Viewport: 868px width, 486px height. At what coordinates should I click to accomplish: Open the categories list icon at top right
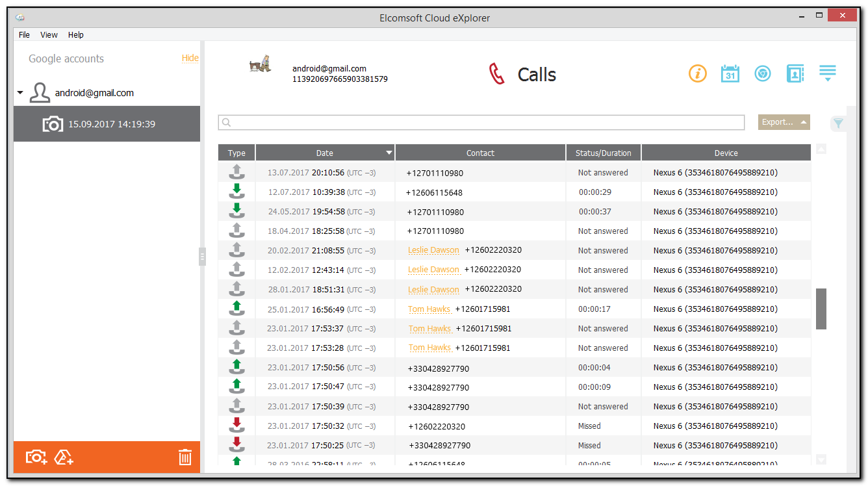[x=827, y=73]
